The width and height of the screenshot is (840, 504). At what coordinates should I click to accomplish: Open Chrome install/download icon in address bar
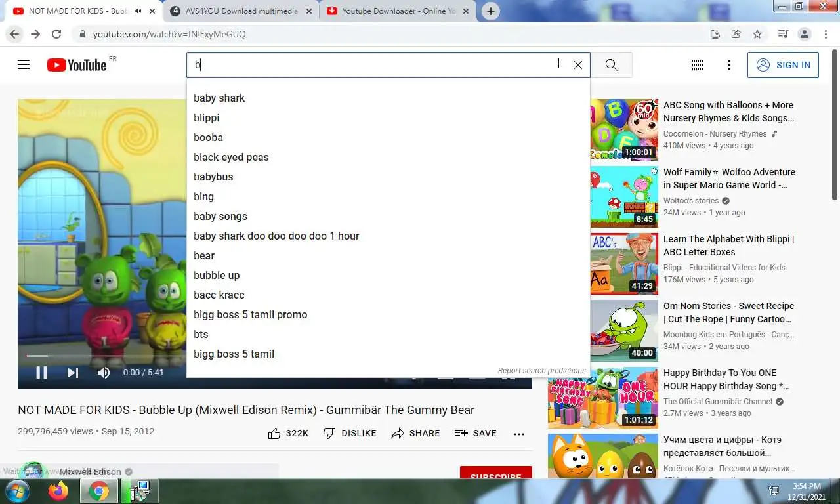pos(715,34)
